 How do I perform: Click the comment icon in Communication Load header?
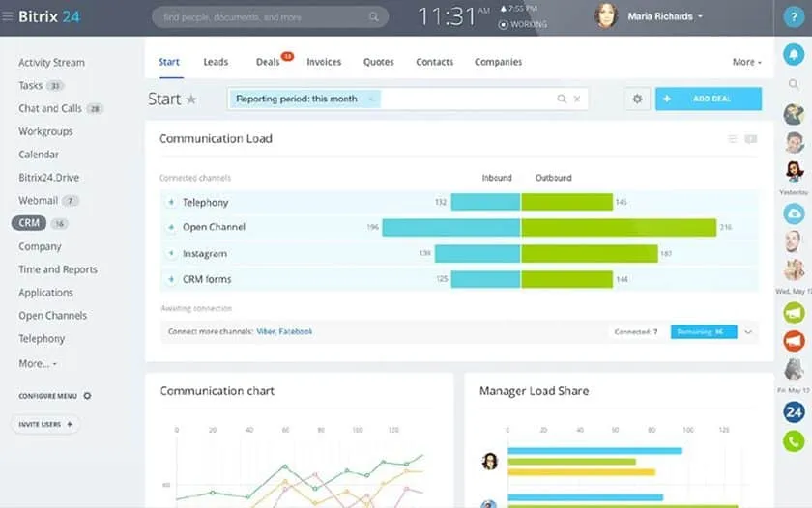[751, 139]
